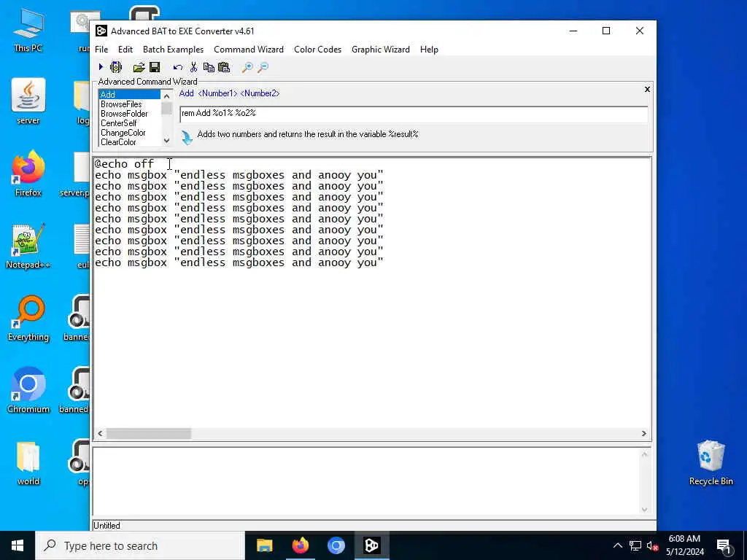The image size is (747, 560).
Task: Select the Everything desktop shortcut
Action: pos(28,319)
